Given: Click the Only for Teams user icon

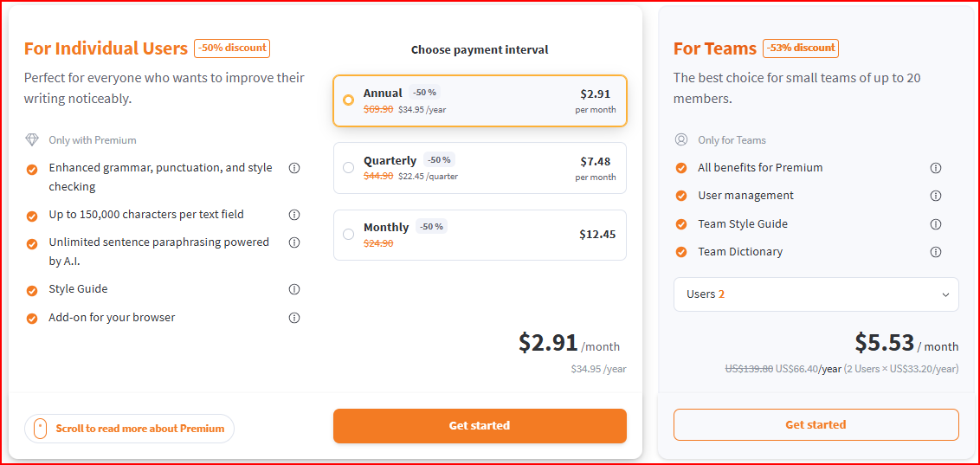Looking at the screenshot, I should pos(681,140).
